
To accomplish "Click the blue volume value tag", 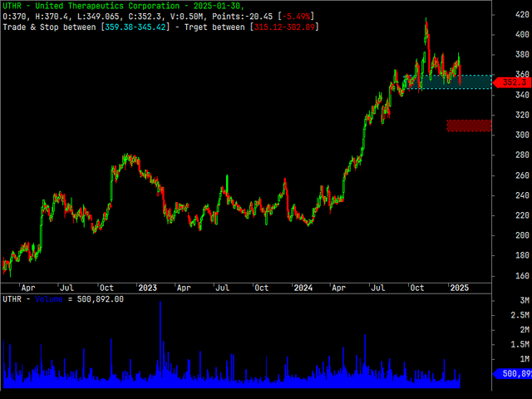I will (513, 373).
